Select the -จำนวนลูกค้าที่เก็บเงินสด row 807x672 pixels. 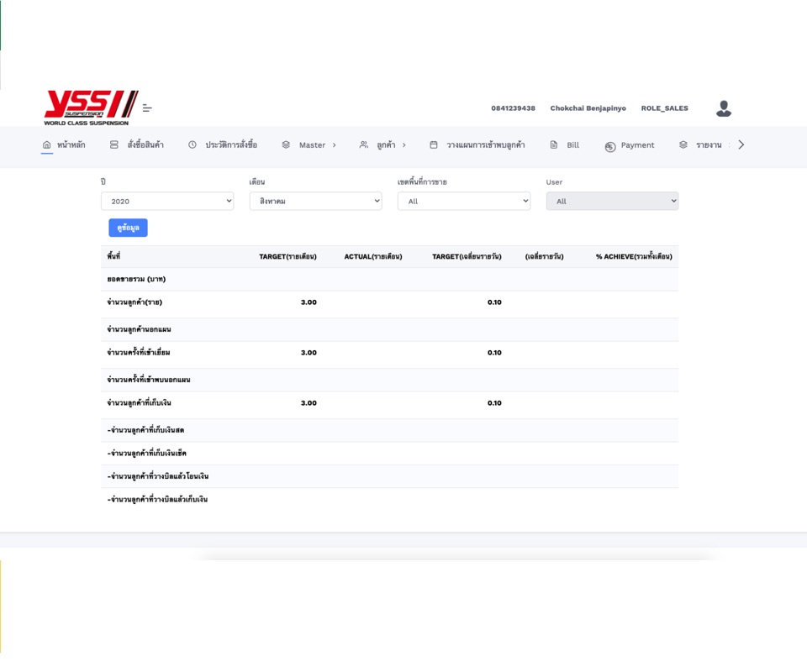pos(389,430)
